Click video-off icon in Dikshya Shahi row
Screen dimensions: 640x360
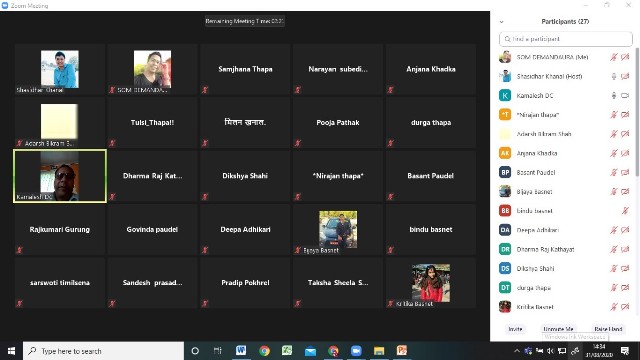625,268
